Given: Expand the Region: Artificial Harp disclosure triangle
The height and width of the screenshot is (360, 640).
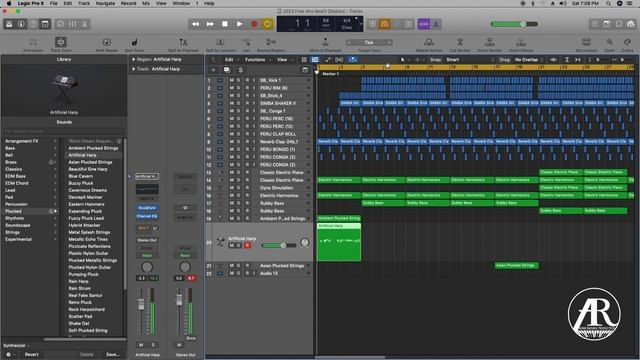Looking at the screenshot, I should pos(133,60).
